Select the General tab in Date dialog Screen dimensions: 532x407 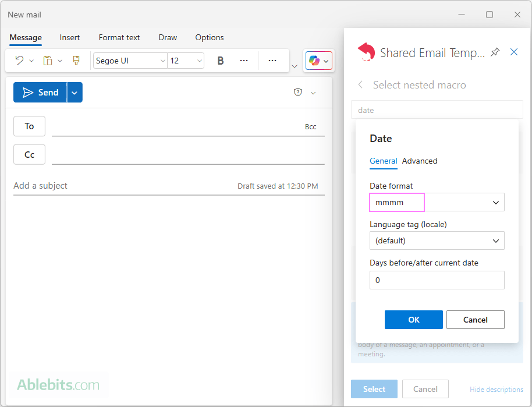click(x=384, y=161)
